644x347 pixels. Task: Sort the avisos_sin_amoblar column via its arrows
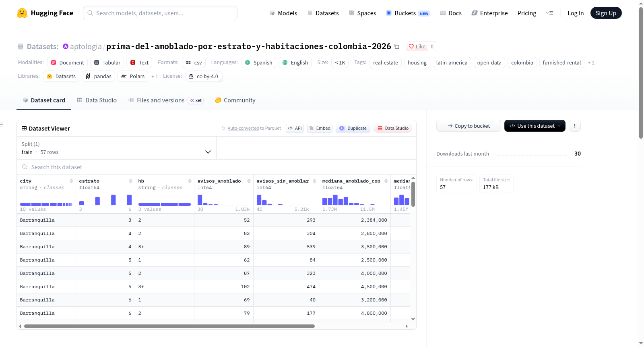(314, 181)
